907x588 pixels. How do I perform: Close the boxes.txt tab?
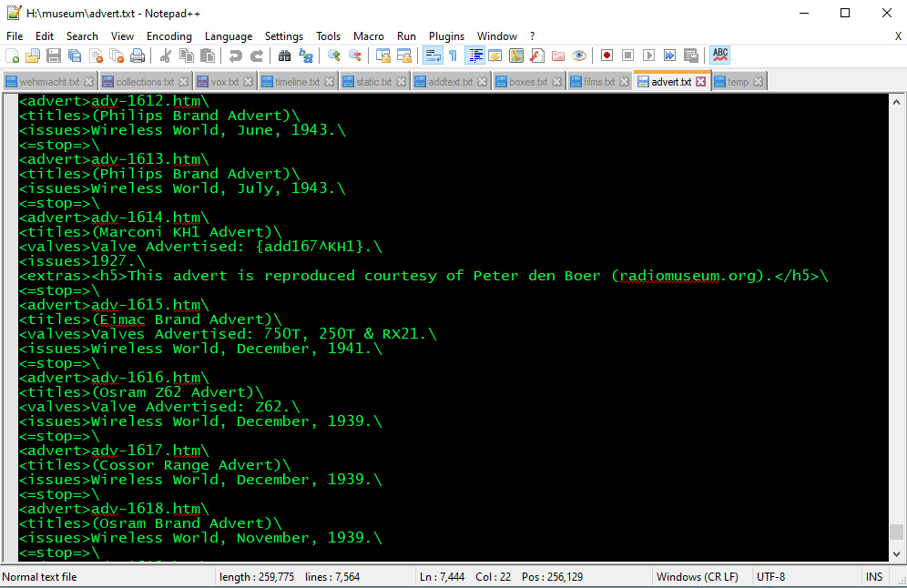point(556,82)
